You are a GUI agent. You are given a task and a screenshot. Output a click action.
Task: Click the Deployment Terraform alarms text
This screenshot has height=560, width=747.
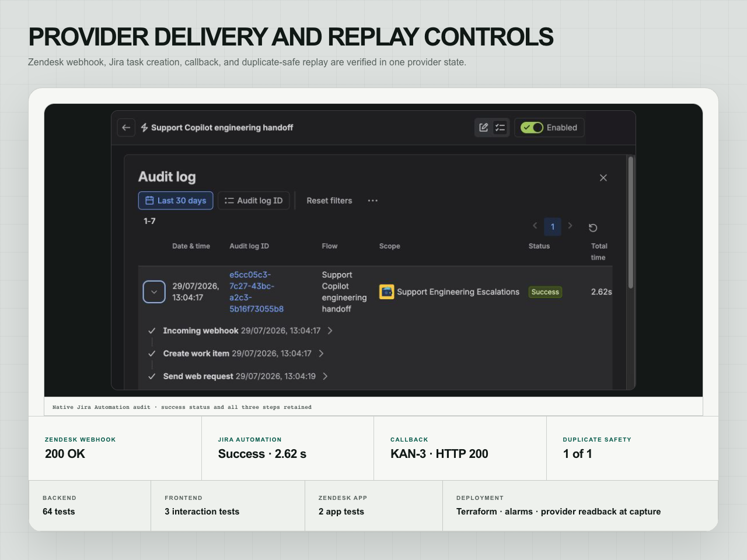(558, 512)
